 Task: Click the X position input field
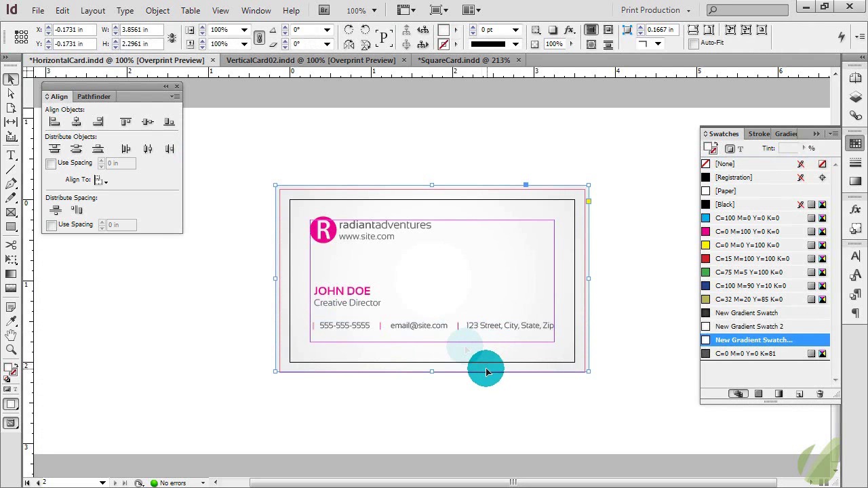[74, 30]
